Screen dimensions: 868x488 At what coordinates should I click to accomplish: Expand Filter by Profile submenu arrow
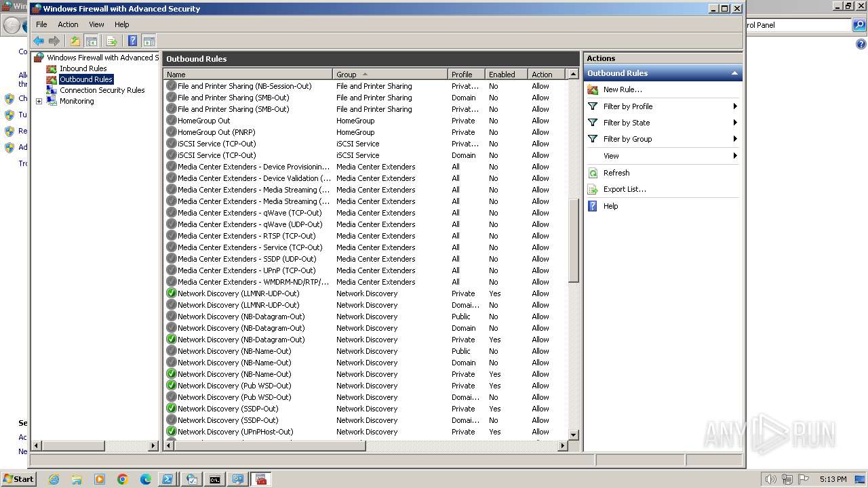(735, 106)
